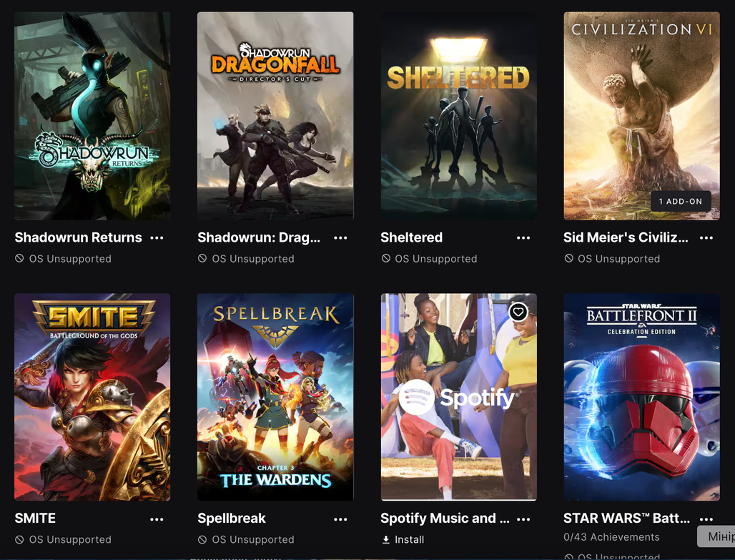Open options menu for STAR WARS Battlefront II
Viewport: 735px width, 560px height.
coord(706,519)
